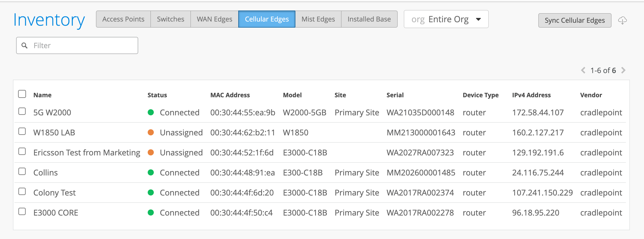644x239 pixels.
Task: Click the previous page chevron arrow
Action: click(583, 70)
